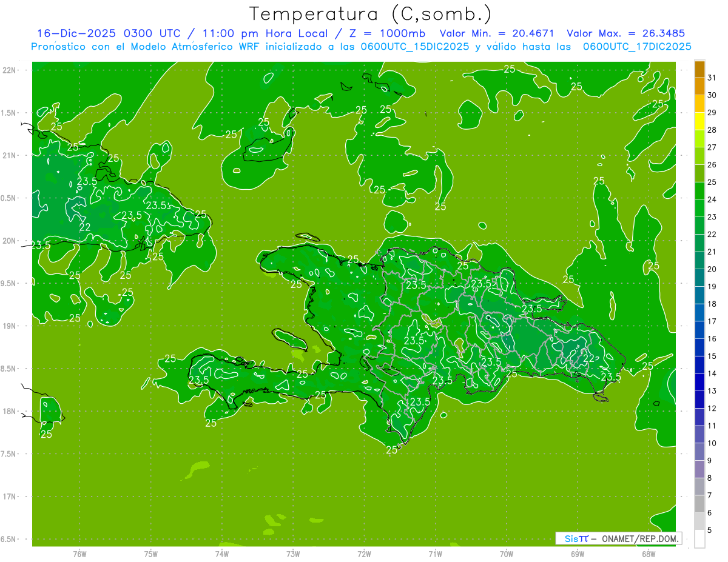The width and height of the screenshot is (728, 562).
Task: Click the latitude axis label "8.5N"
Action: [x=9, y=369]
